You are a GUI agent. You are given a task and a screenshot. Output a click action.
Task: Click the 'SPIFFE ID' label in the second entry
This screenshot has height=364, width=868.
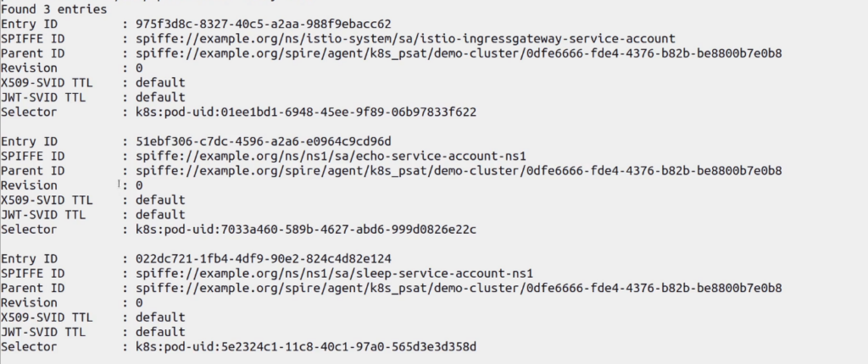(32, 156)
